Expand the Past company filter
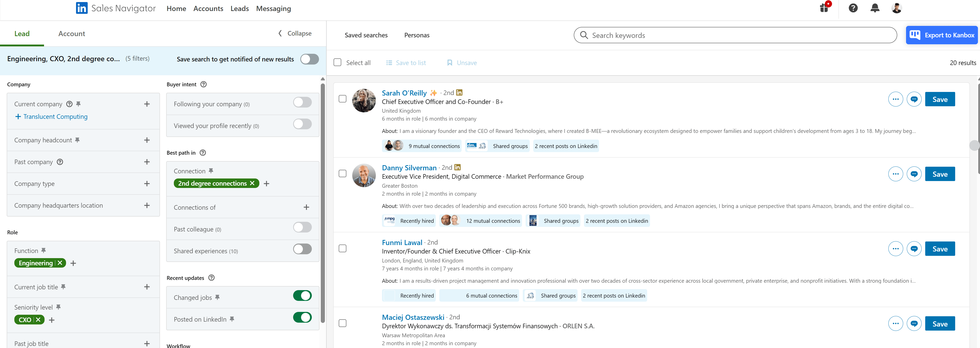 point(147,162)
